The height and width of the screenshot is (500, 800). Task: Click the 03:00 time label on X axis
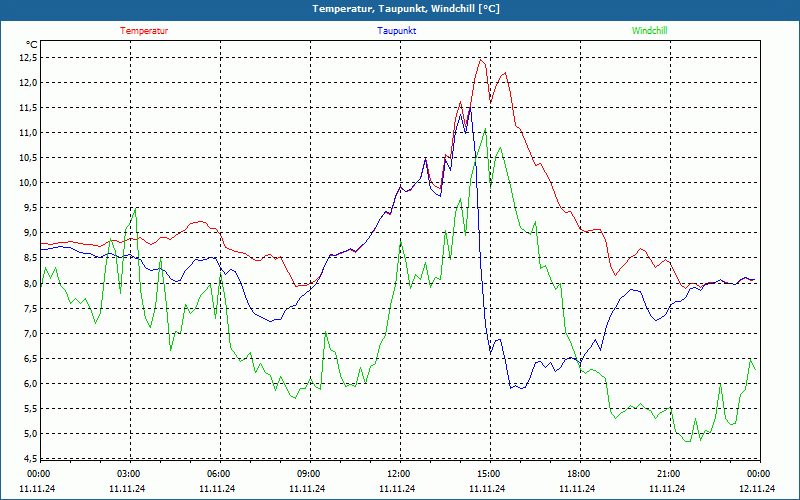[x=129, y=474]
